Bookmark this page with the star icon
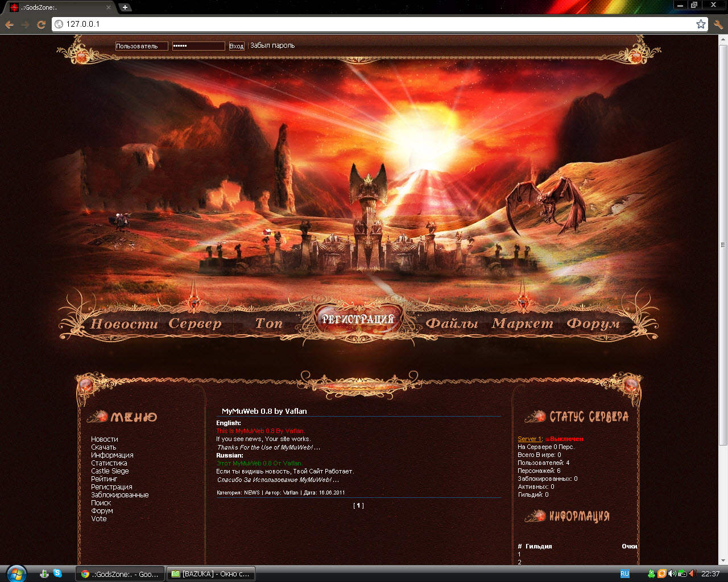 [701, 24]
